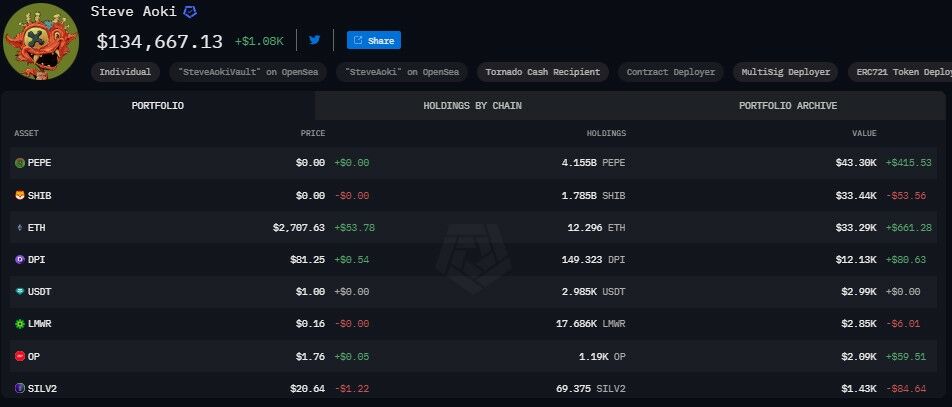Click the ERC721 Token Deployer tag
Viewport: 952px width, 407px height.
[x=900, y=72]
